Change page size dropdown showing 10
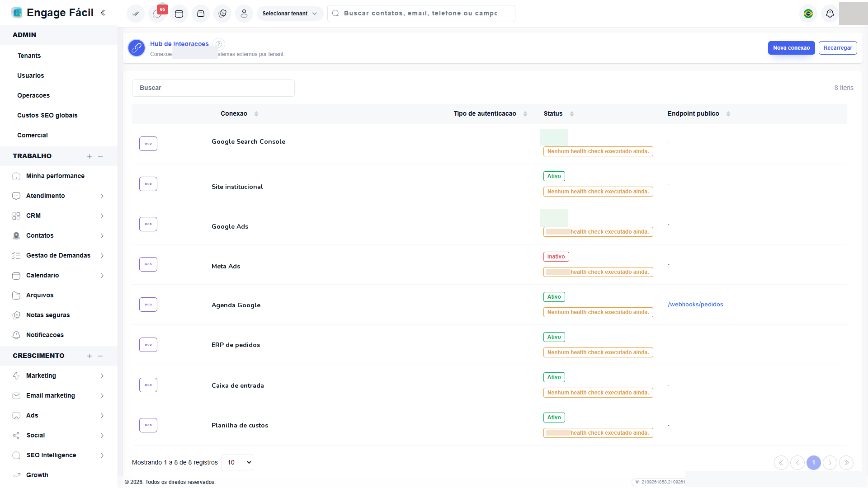868x488 pixels. [237, 462]
